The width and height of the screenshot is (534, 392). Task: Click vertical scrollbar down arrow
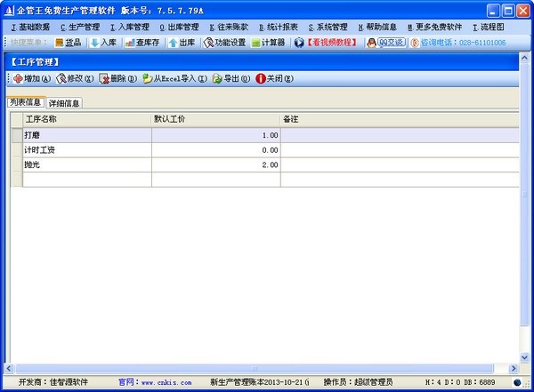(525, 357)
